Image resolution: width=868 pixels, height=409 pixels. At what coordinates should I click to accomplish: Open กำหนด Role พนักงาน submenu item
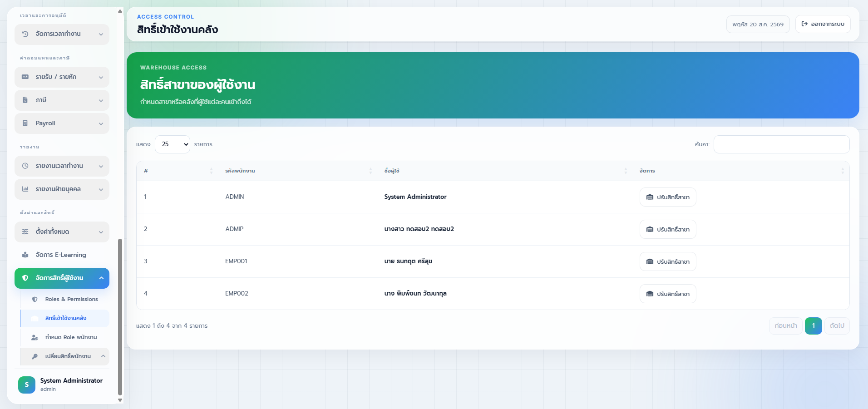coord(64,338)
